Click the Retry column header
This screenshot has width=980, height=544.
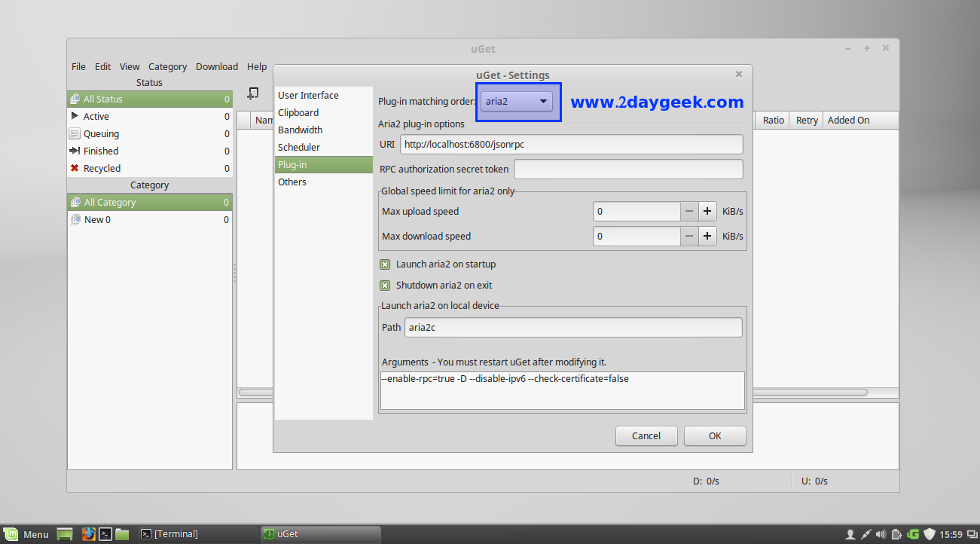coord(807,120)
